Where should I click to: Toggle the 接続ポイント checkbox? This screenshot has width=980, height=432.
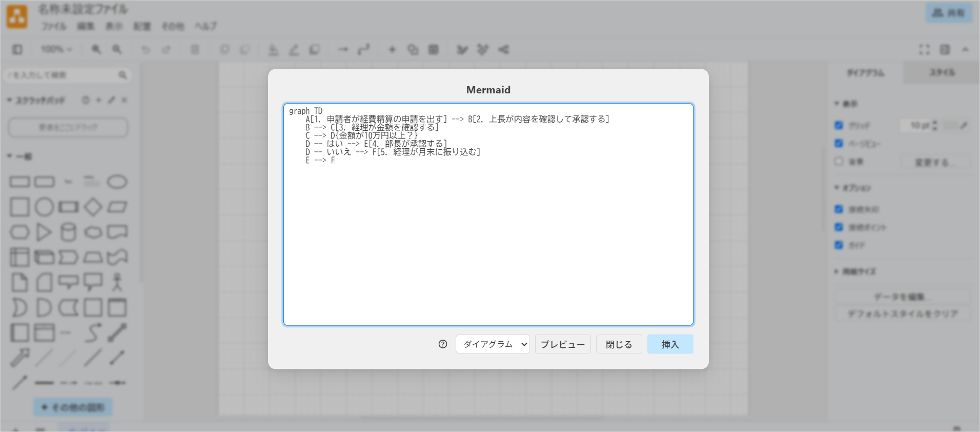coord(839,227)
